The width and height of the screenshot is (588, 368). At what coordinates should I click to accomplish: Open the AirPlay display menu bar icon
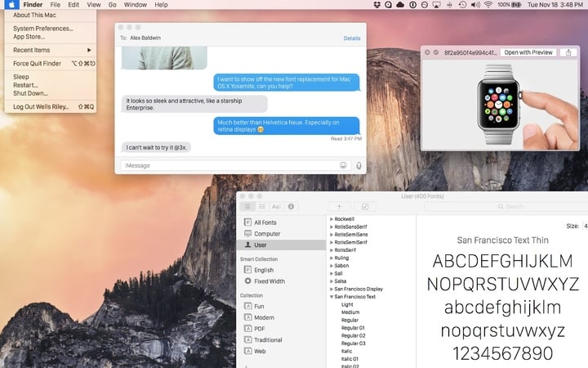[x=436, y=5]
